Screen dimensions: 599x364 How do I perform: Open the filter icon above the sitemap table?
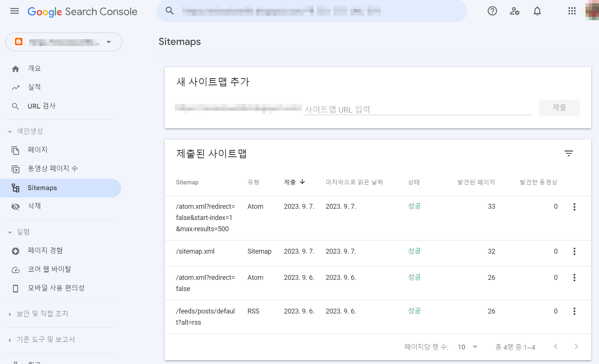click(x=569, y=153)
